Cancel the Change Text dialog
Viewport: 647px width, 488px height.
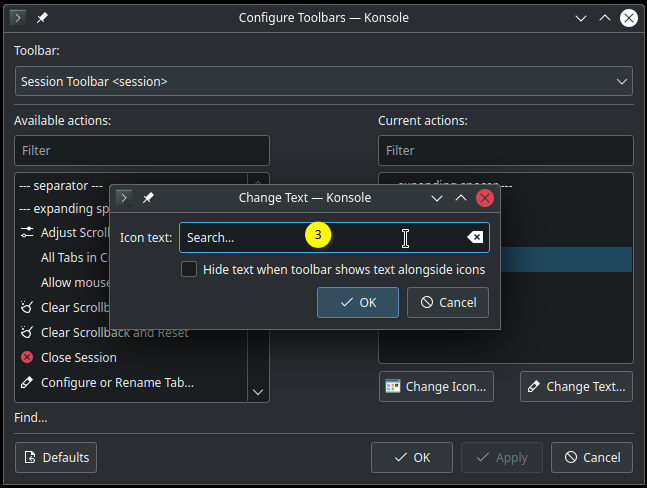[x=448, y=302]
